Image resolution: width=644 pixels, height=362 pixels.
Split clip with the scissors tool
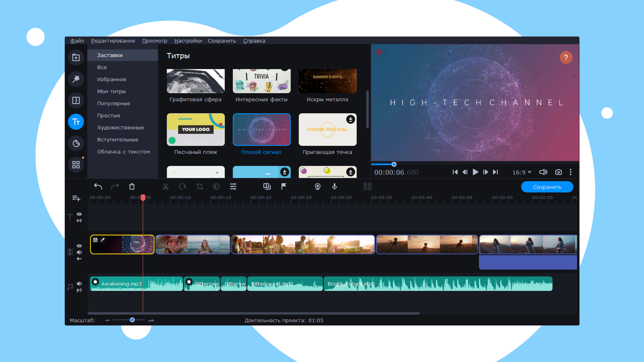[166, 186]
